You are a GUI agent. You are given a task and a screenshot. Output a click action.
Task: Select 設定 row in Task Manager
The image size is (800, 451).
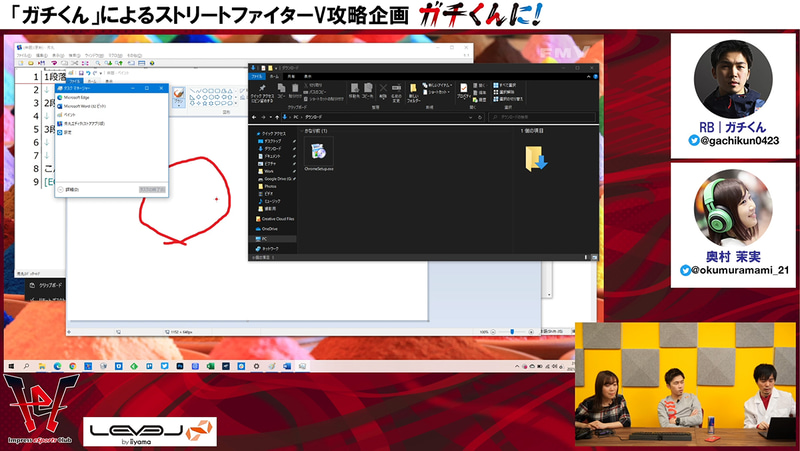pyautogui.click(x=111, y=132)
